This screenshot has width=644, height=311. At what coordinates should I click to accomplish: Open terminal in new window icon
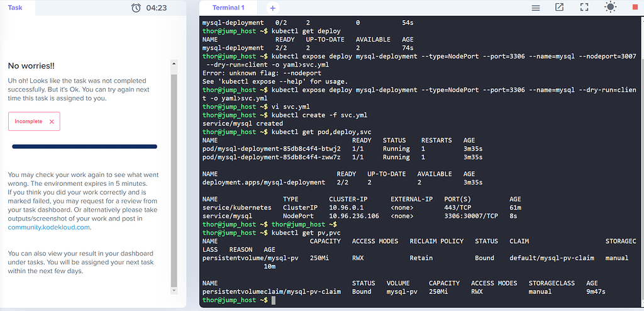tap(559, 8)
